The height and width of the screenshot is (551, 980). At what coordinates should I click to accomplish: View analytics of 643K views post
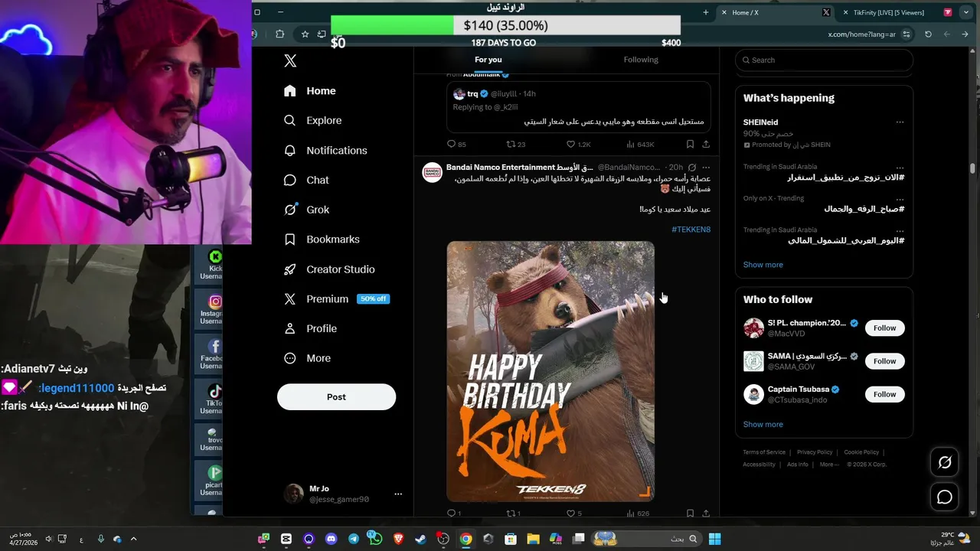coord(640,144)
